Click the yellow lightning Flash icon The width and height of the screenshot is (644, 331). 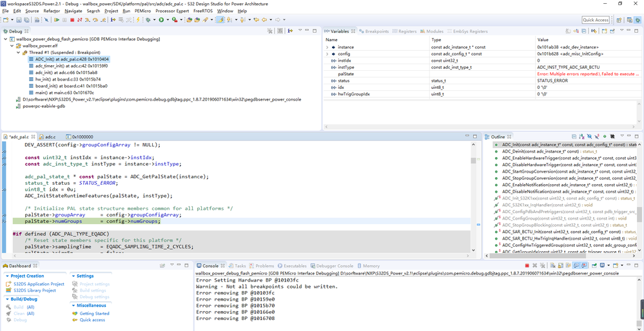(x=138, y=20)
